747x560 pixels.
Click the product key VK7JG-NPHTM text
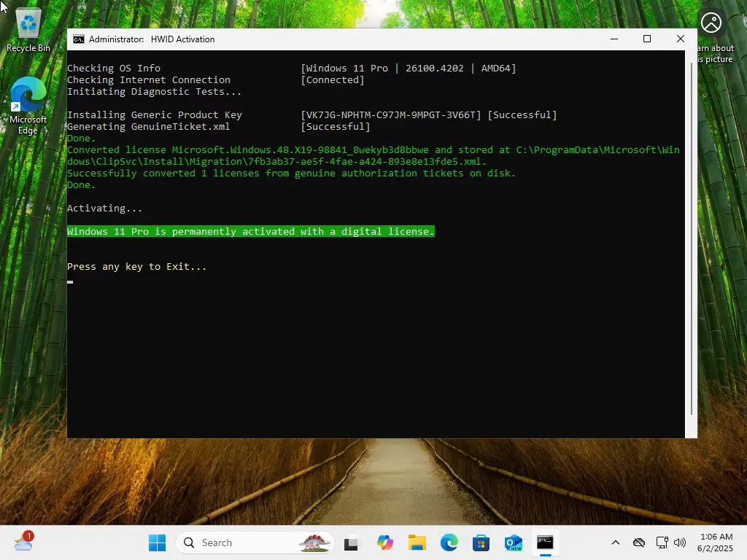[x=391, y=114]
